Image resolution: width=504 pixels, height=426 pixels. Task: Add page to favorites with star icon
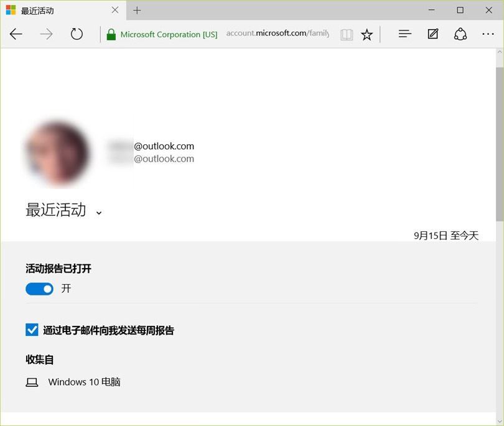367,35
